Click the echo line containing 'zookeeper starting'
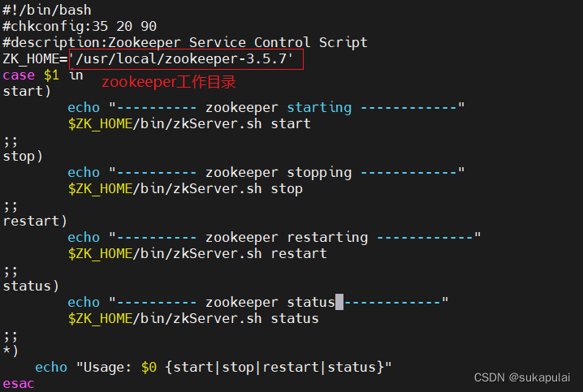The height and width of the screenshot is (392, 583). (266, 108)
